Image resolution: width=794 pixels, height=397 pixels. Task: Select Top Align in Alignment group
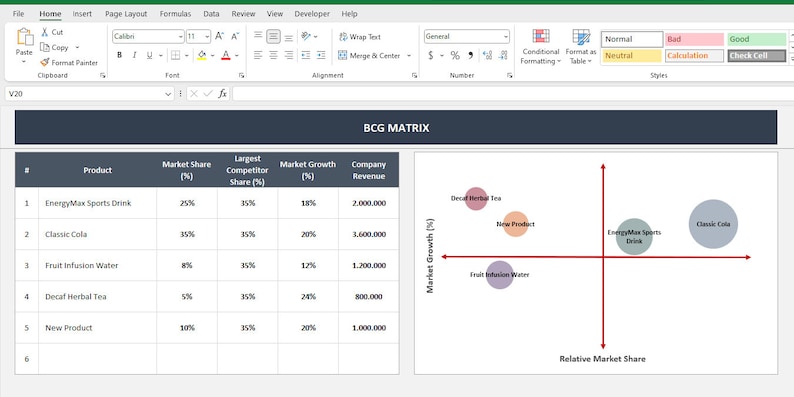pyautogui.click(x=258, y=36)
